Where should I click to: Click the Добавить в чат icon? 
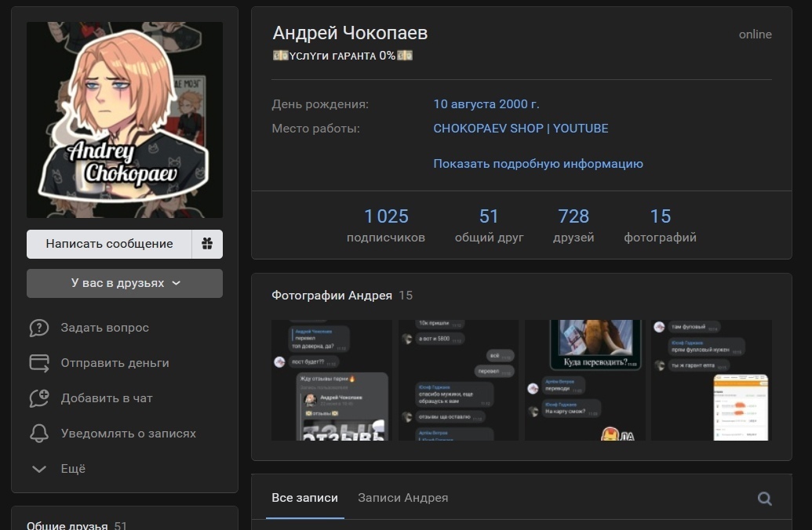pyautogui.click(x=39, y=398)
